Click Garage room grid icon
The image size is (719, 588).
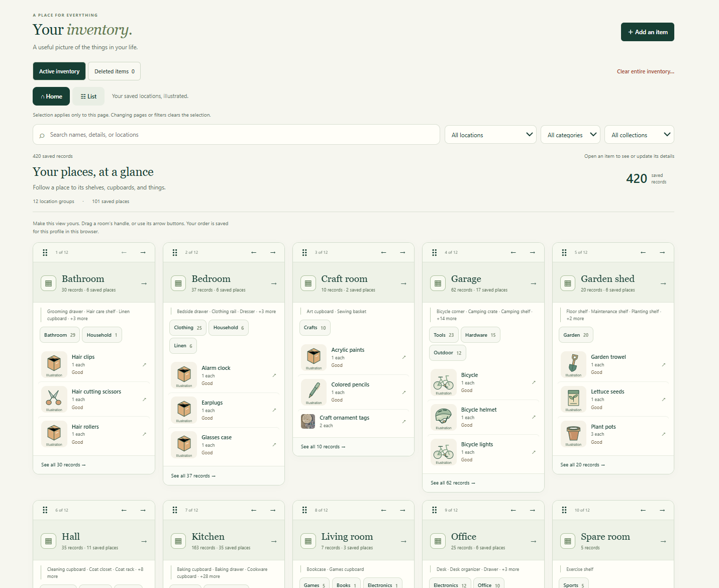tap(438, 283)
